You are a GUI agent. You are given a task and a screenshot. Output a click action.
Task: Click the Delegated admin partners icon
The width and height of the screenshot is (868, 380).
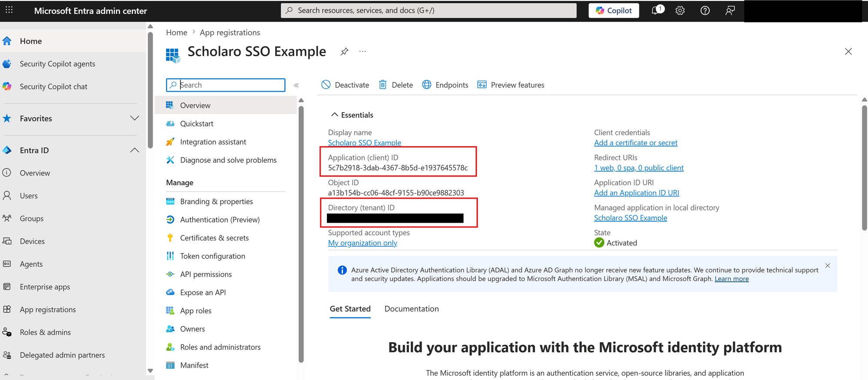pos(7,355)
